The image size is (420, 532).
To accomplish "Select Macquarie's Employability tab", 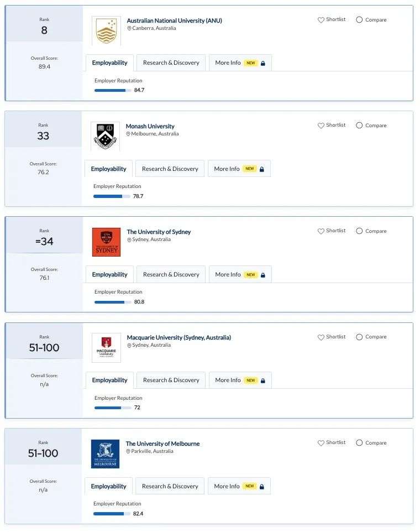I will pyautogui.click(x=109, y=380).
